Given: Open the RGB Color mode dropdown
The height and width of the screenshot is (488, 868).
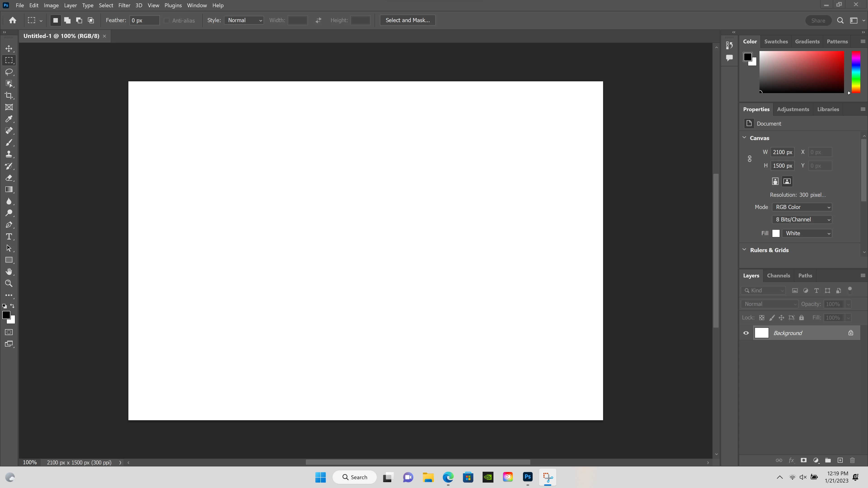Looking at the screenshot, I should coord(802,207).
